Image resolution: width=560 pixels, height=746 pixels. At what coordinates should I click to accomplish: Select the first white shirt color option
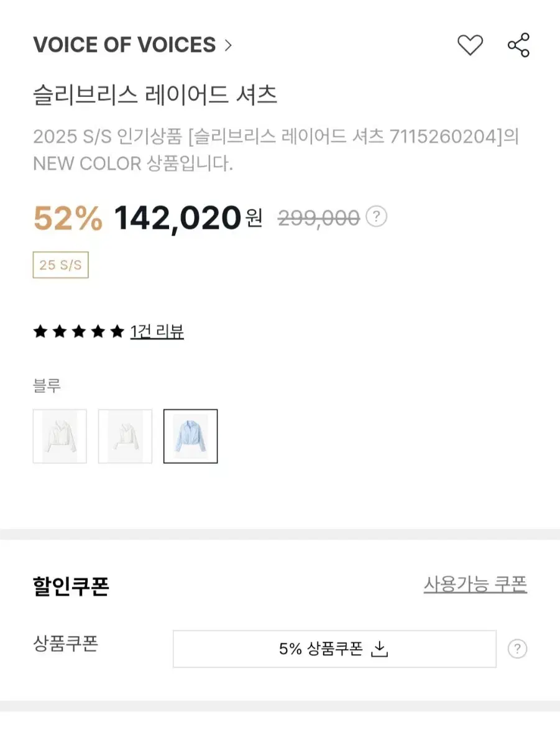(x=60, y=436)
